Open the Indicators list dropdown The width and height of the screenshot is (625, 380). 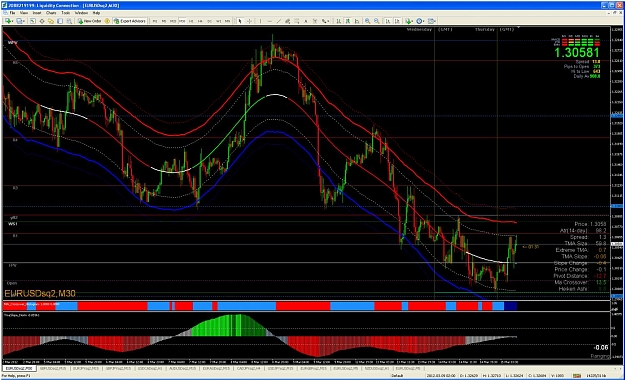[x=409, y=21]
